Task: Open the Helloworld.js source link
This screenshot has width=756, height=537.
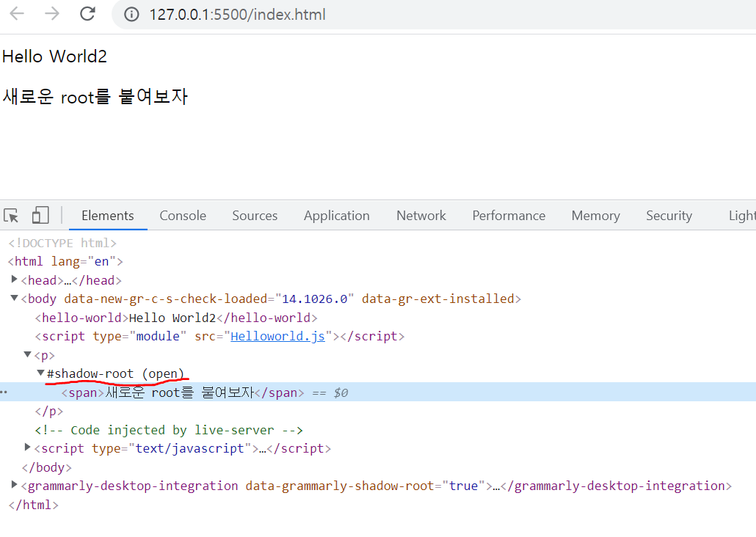Action: pos(277,336)
